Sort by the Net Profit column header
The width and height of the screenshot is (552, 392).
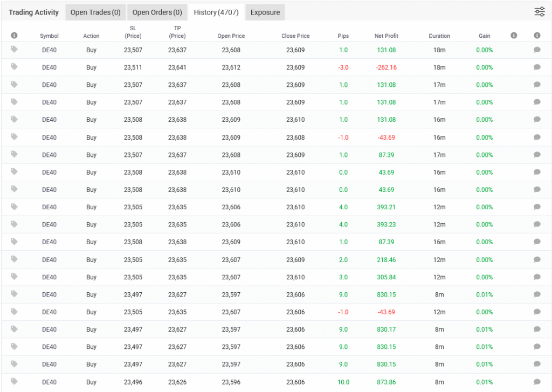pos(386,36)
